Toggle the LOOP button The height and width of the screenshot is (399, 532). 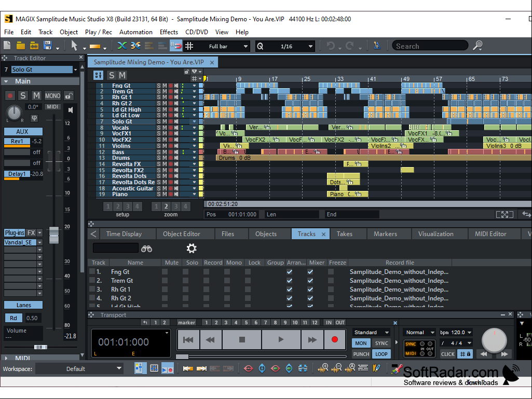point(381,354)
